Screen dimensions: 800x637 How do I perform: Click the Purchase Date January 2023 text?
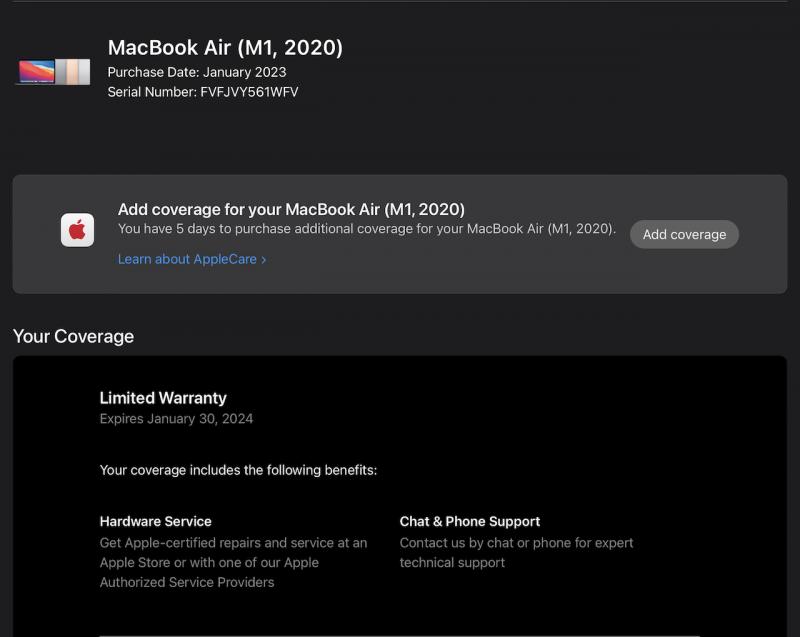tap(197, 72)
